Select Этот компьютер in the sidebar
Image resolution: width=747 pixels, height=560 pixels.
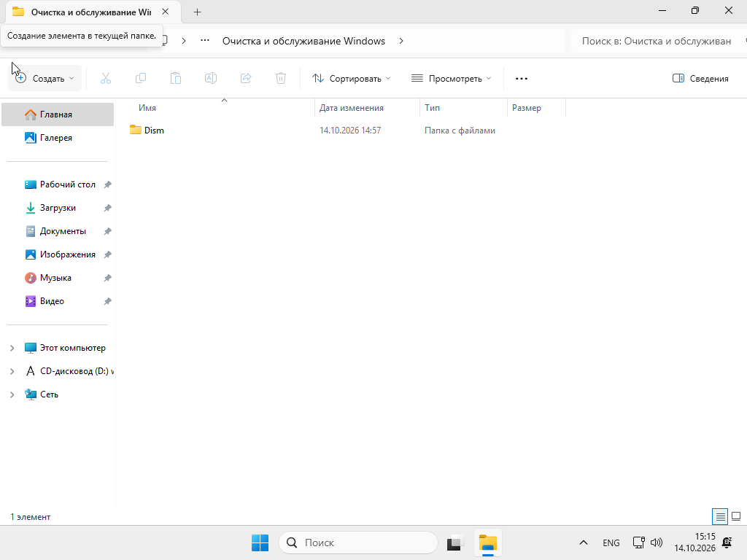72,348
